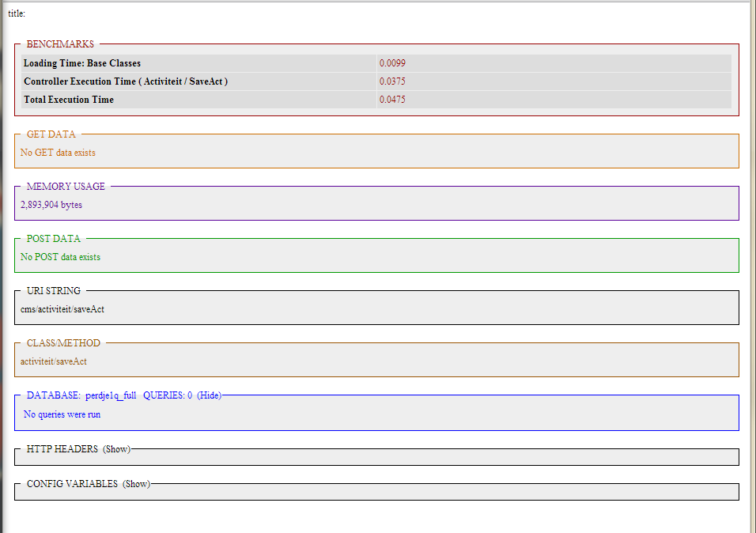Click the 'QUERIES: 0' count text

(168, 395)
